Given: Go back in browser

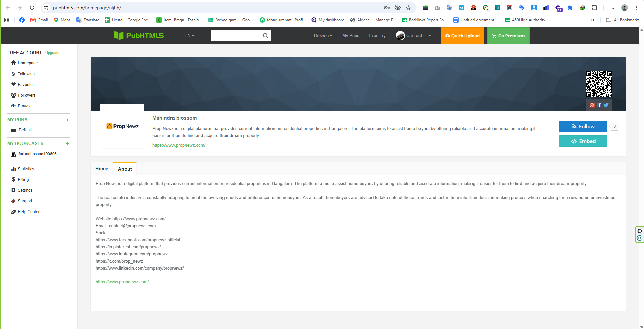Looking at the screenshot, I should click(x=8, y=8).
